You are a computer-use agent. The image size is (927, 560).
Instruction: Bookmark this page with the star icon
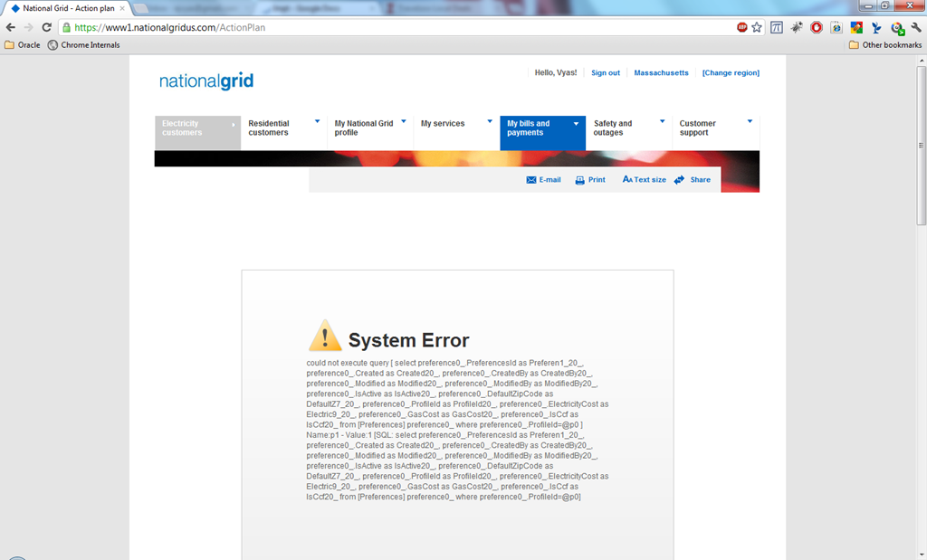tap(757, 27)
